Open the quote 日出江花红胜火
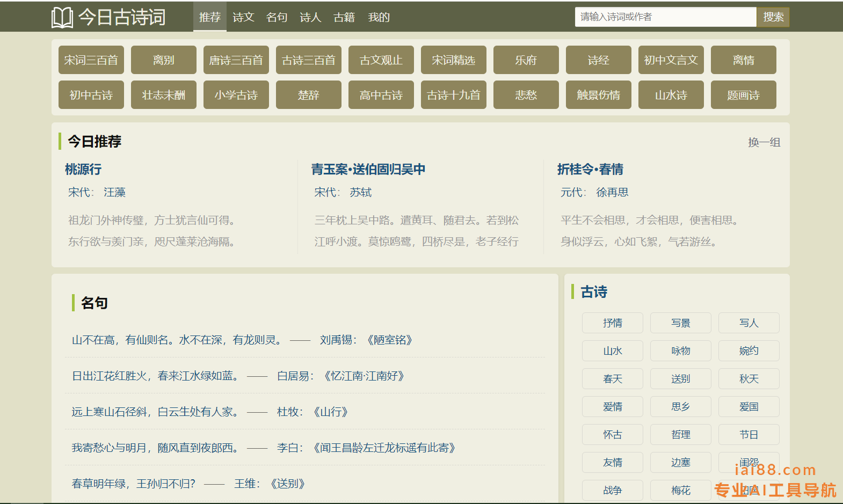Viewport: 843px width, 504px height. 156,376
